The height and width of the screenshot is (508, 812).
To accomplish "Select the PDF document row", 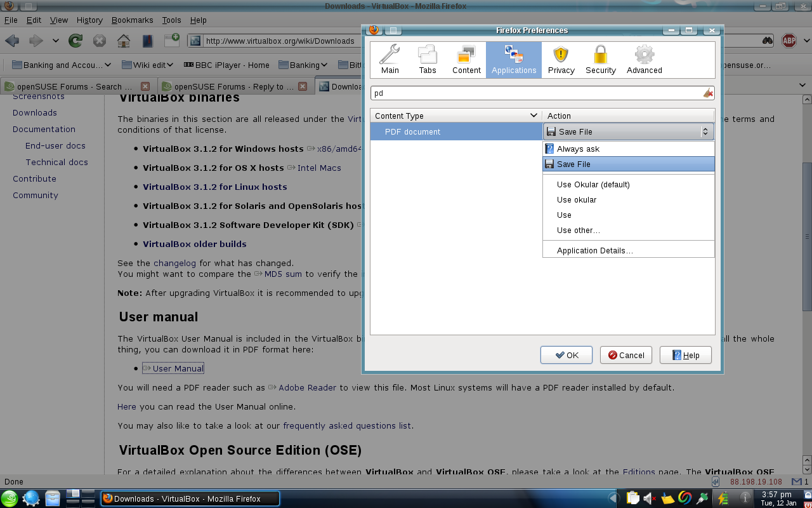I will tap(456, 131).
